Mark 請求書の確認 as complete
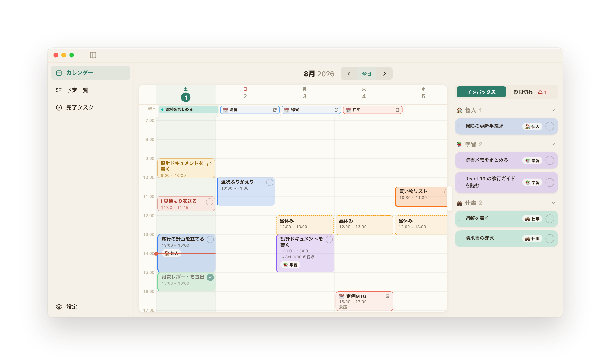610x364 pixels. 550,238
